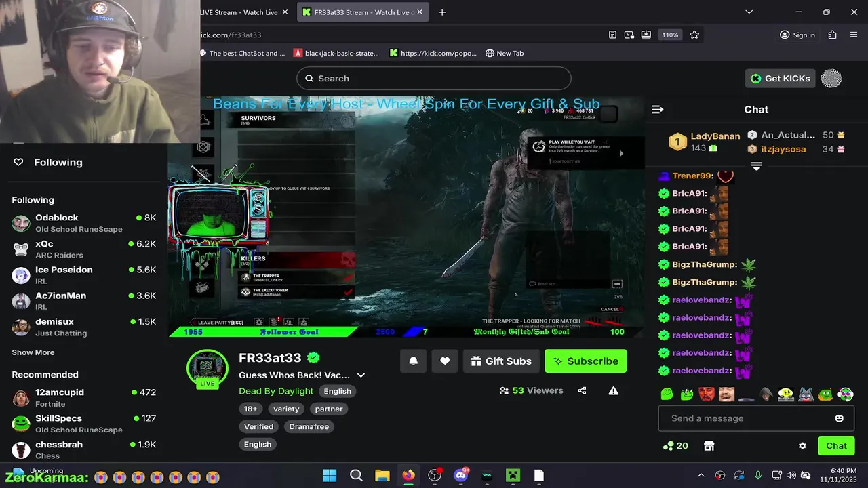868x488 pixels.
Task: Open Ac7ionMan channel in sidebar
Action: (84, 301)
